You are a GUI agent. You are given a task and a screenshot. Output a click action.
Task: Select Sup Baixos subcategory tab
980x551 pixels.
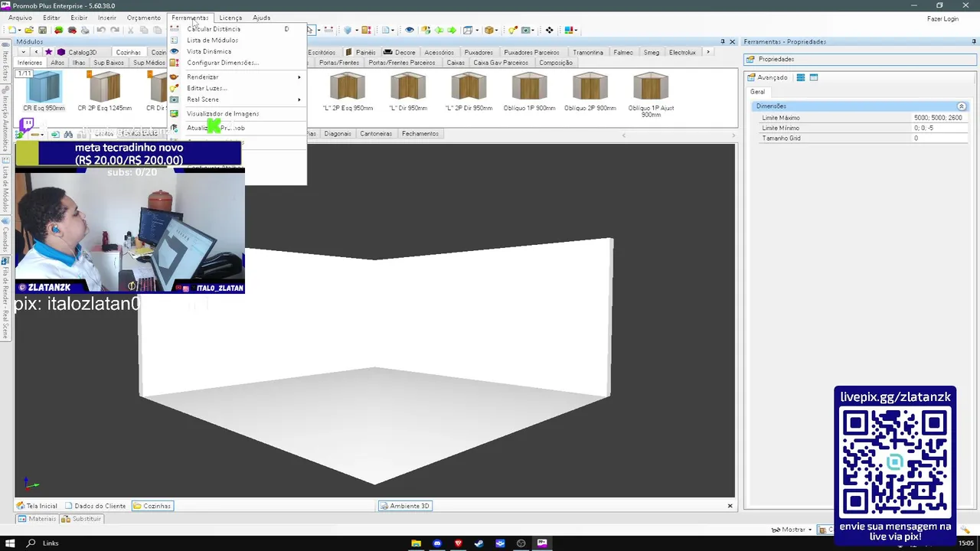(109, 63)
